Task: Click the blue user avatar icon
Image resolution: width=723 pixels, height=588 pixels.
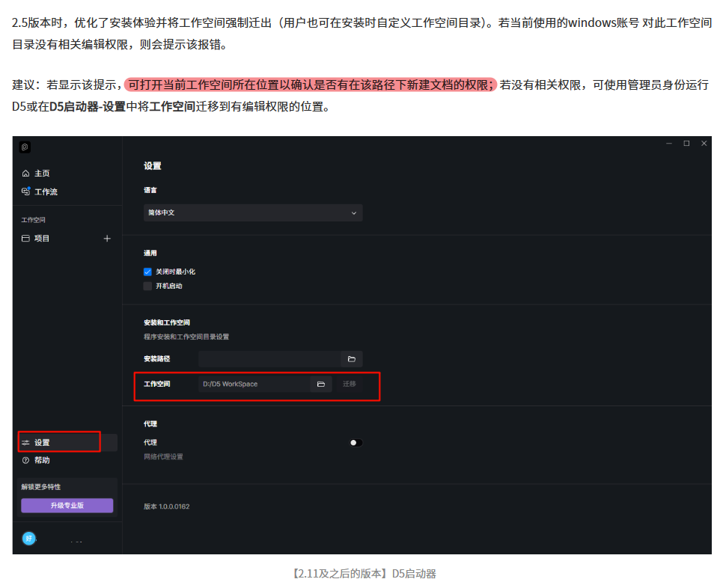Action: (28, 539)
